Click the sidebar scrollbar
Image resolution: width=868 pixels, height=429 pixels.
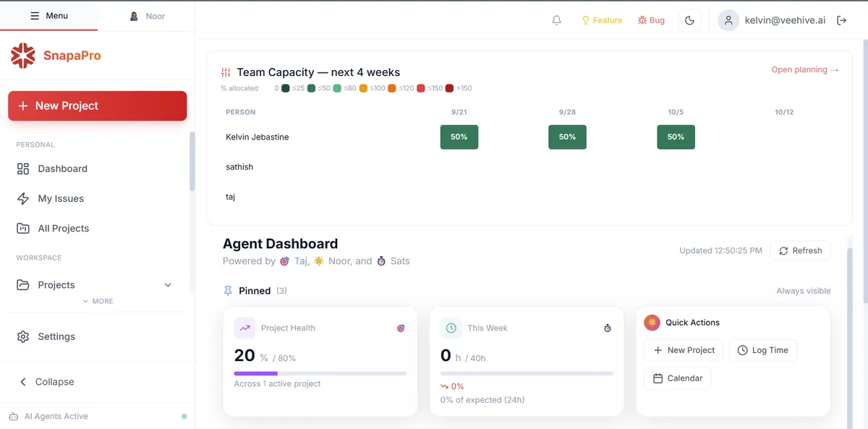pos(192,161)
